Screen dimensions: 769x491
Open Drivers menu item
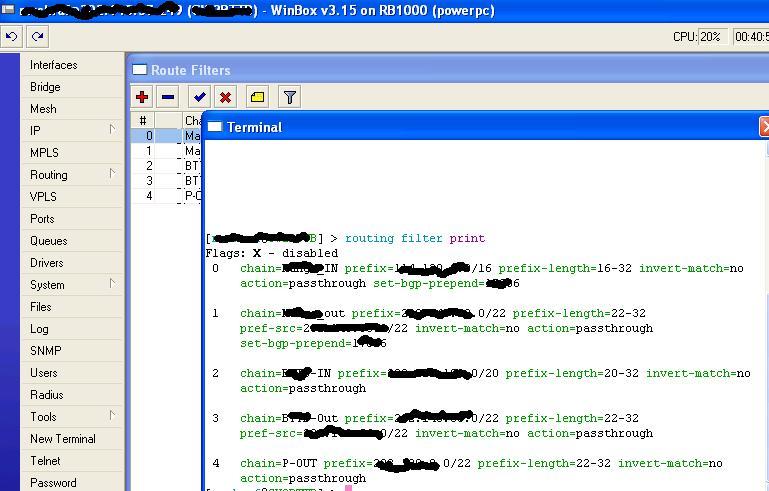point(47,263)
